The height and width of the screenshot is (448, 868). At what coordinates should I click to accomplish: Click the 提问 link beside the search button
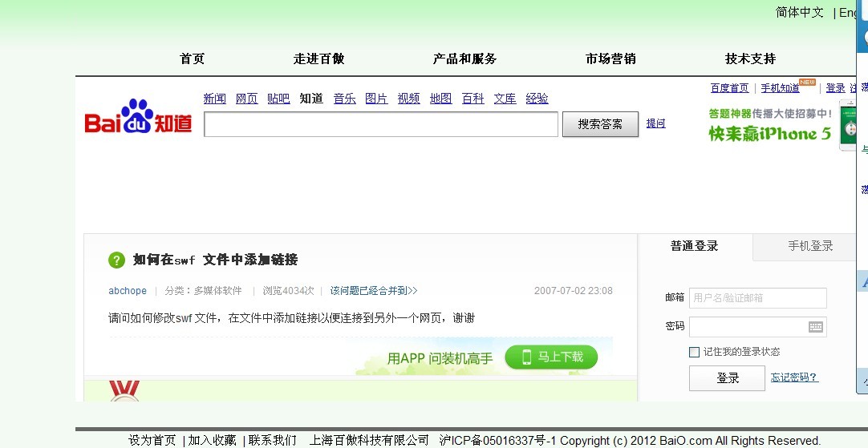click(655, 123)
